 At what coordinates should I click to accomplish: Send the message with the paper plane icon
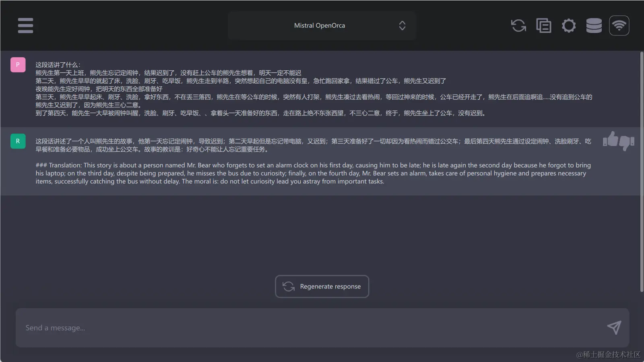[x=615, y=327]
